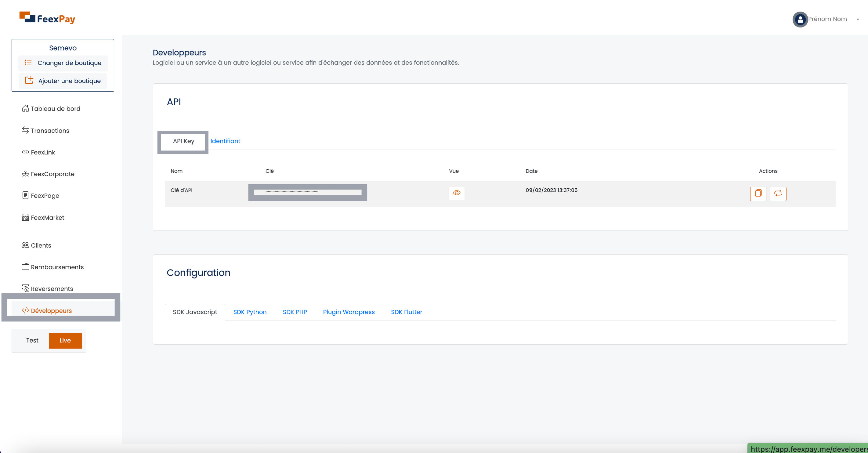The width and height of the screenshot is (868, 453).
Task: Click the Transactions arrows icon
Action: click(25, 130)
